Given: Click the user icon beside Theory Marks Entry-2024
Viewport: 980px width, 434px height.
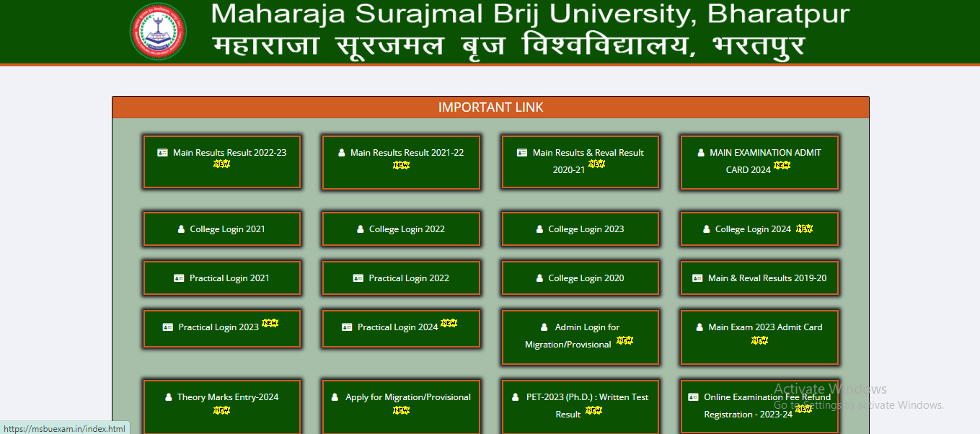Looking at the screenshot, I should (169, 397).
